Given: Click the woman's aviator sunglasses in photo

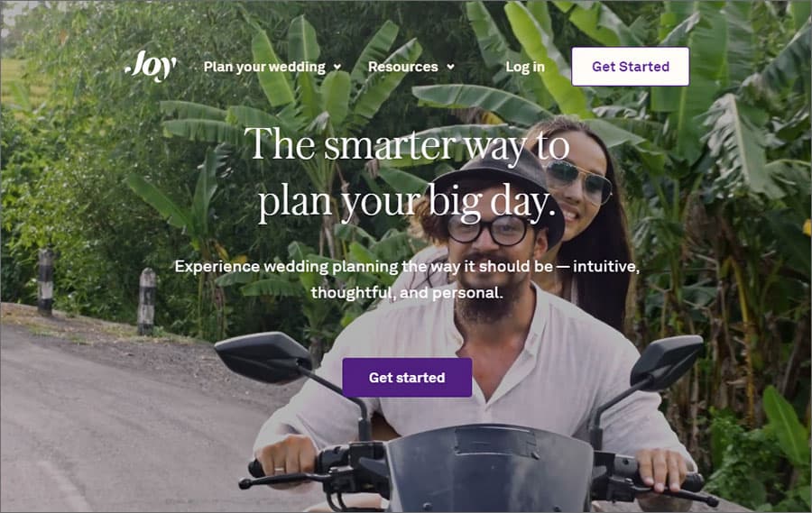Looking at the screenshot, I should 579,181.
